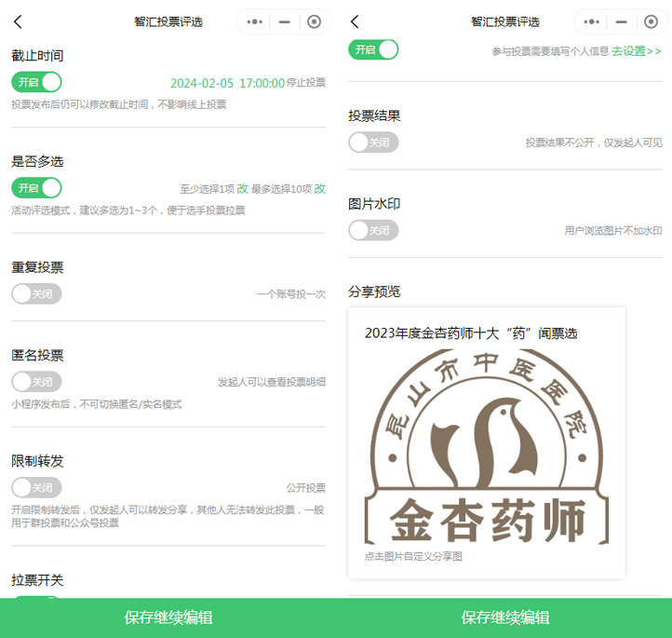Image resolution: width=672 pixels, height=638 pixels.
Task: Enable the 投票结果 public results switch
Action: [x=373, y=143]
